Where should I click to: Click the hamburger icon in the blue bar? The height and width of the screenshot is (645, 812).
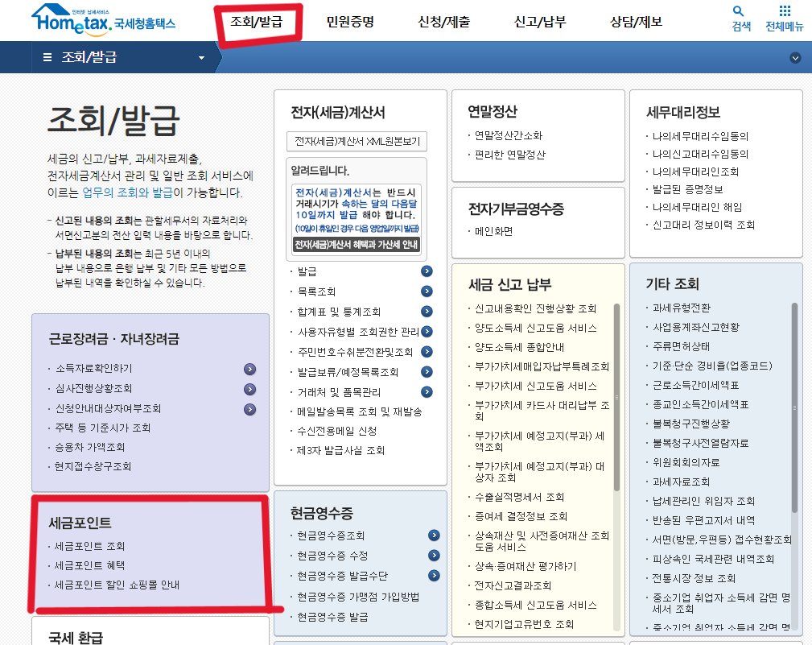point(49,57)
